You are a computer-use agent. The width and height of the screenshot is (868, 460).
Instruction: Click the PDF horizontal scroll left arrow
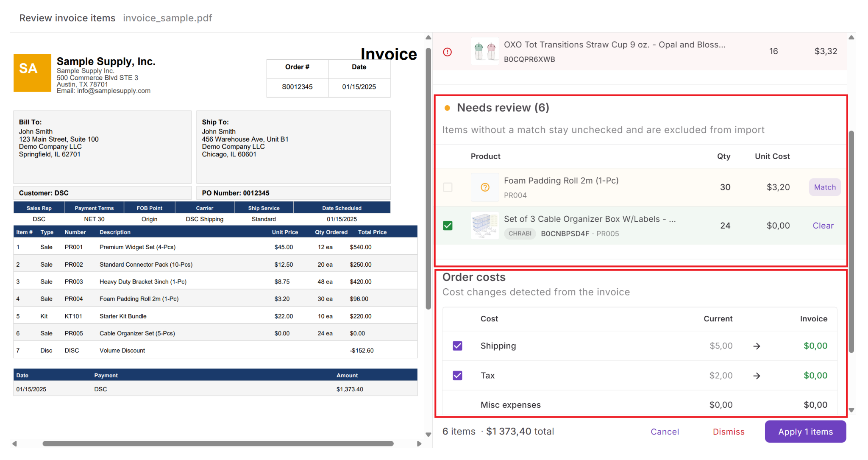point(14,443)
